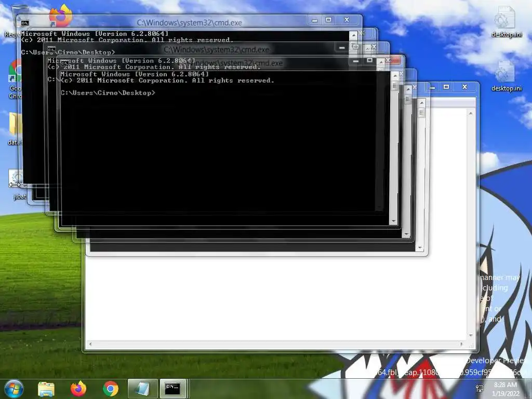532x399 pixels.
Task: Select the data folder on desktop
Action: pyautogui.click(x=15, y=128)
